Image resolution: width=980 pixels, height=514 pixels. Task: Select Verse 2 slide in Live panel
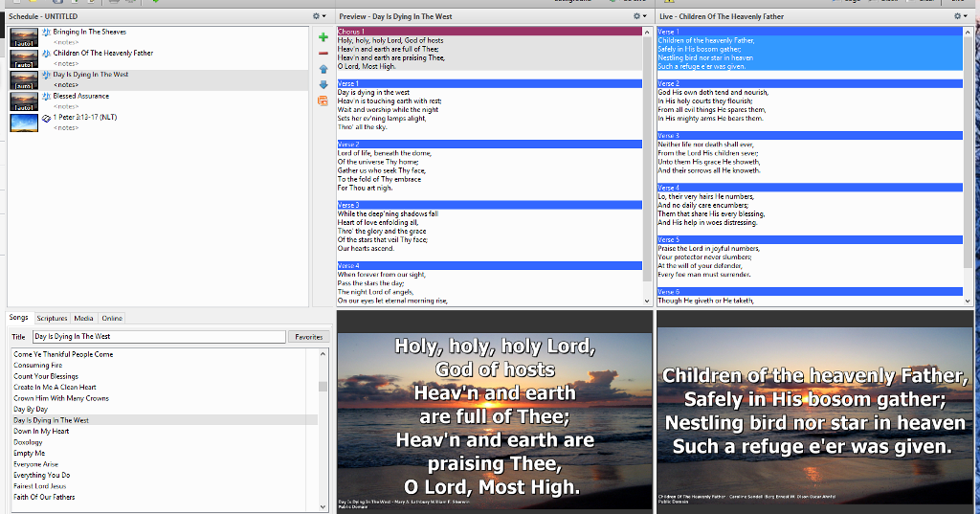click(810, 101)
